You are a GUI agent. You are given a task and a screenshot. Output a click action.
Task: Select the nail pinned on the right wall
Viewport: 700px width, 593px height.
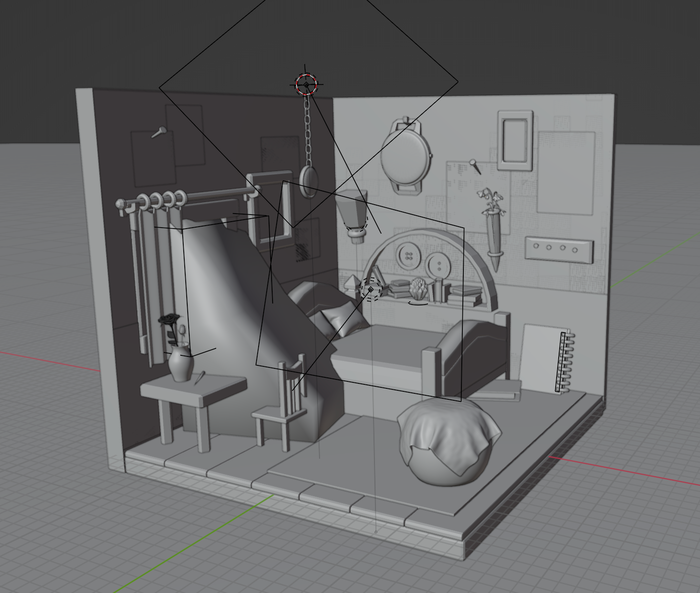(475, 167)
